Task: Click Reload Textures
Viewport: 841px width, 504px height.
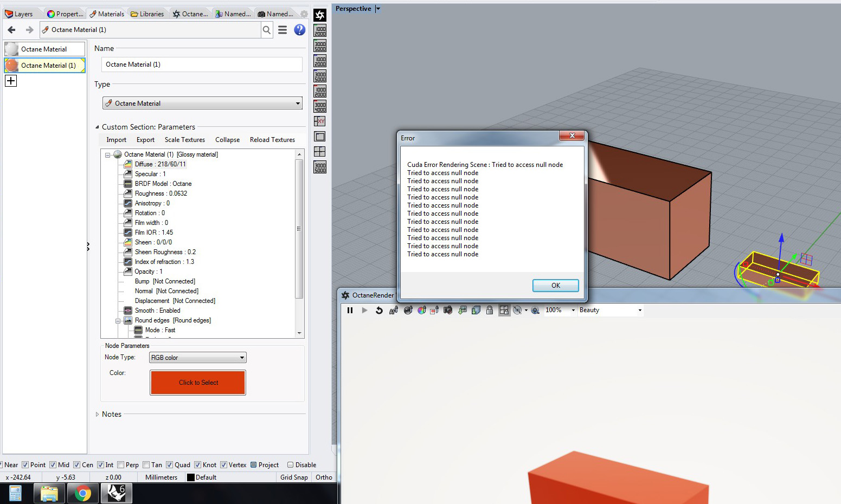Action: 272,140
